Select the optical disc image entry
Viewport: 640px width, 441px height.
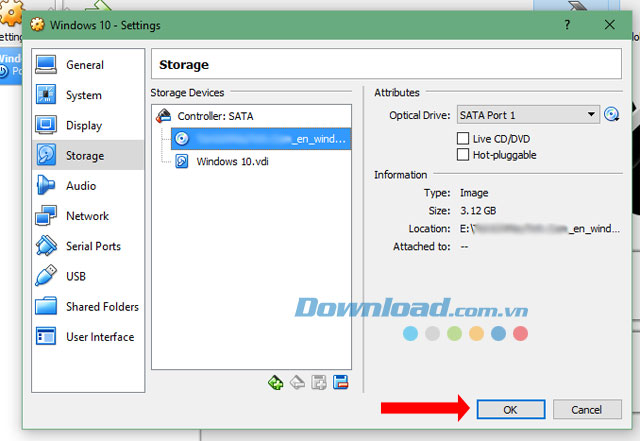click(x=261, y=139)
